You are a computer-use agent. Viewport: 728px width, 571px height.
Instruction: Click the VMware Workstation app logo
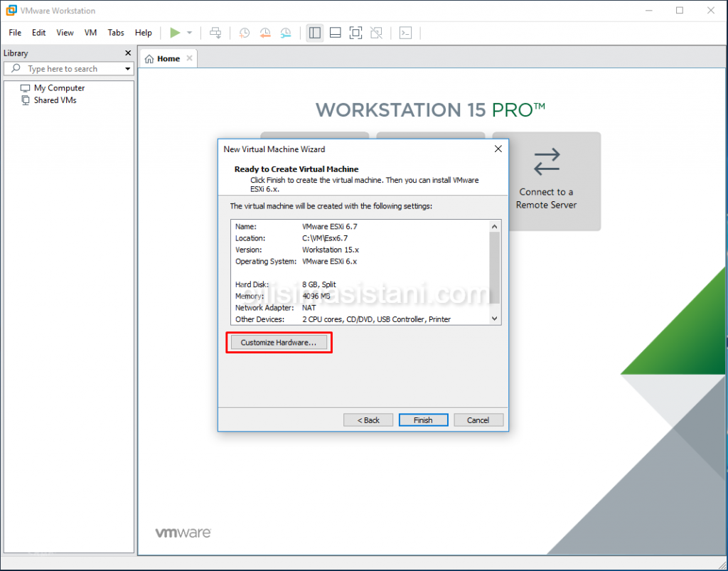(x=11, y=10)
